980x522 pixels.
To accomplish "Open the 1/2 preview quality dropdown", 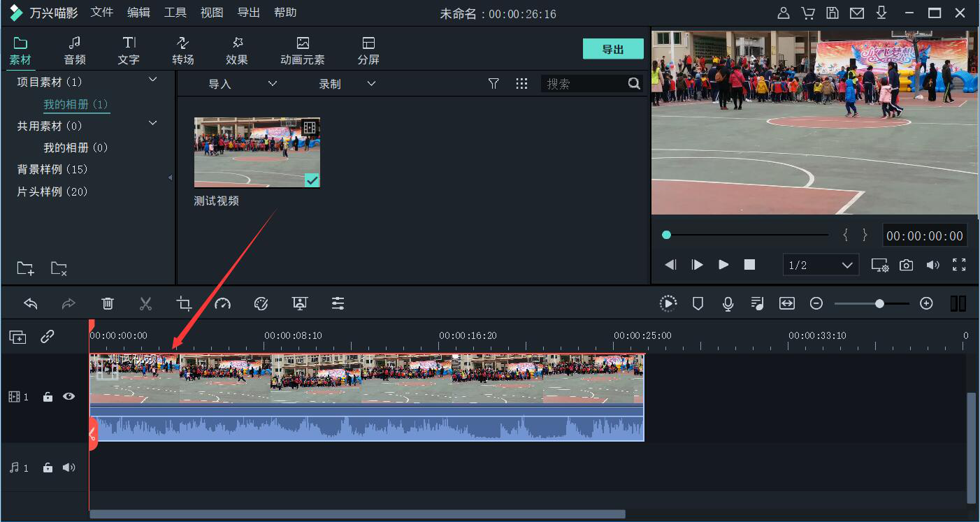I will pyautogui.click(x=821, y=265).
